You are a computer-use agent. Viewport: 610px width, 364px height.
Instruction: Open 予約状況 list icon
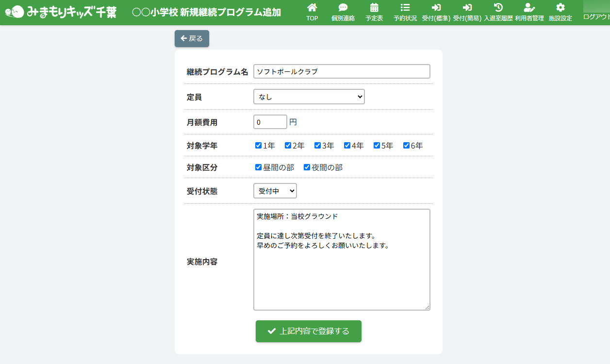tap(405, 8)
